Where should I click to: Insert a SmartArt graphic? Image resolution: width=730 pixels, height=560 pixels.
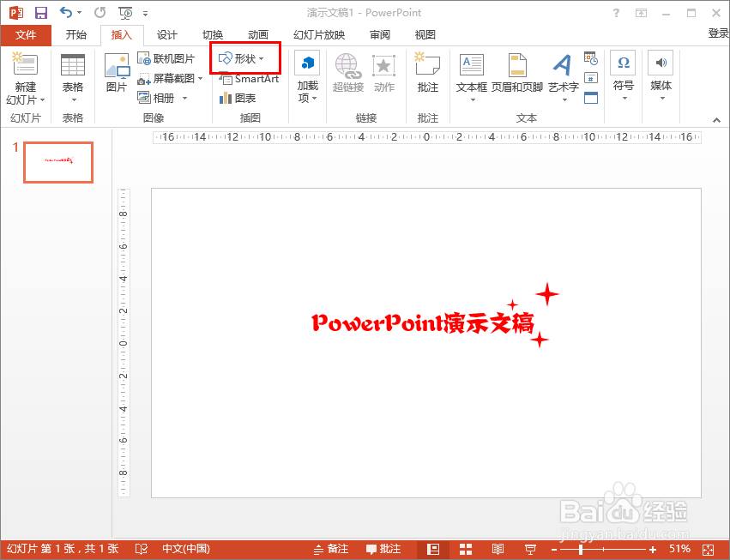[x=249, y=79]
